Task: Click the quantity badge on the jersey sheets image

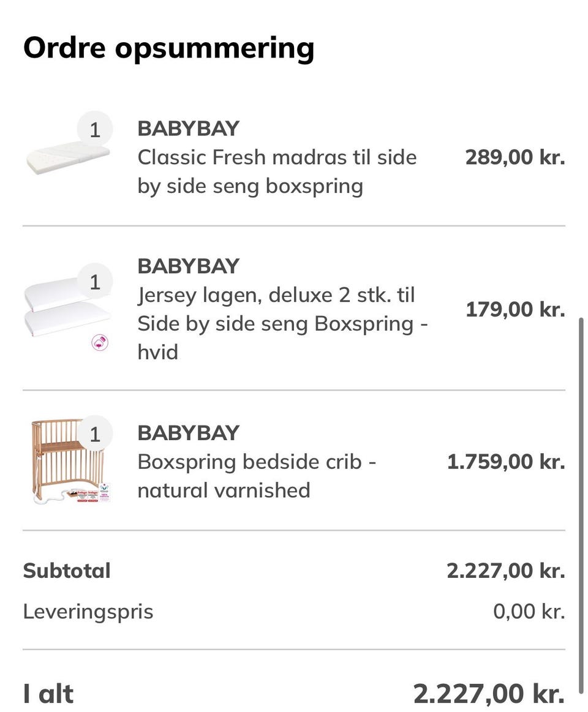Action: [x=95, y=282]
